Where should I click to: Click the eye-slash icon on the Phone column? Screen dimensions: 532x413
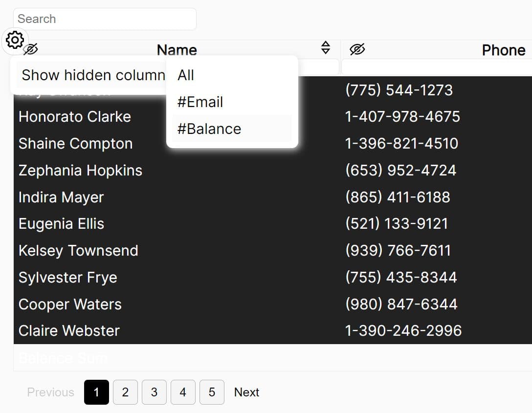357,49
